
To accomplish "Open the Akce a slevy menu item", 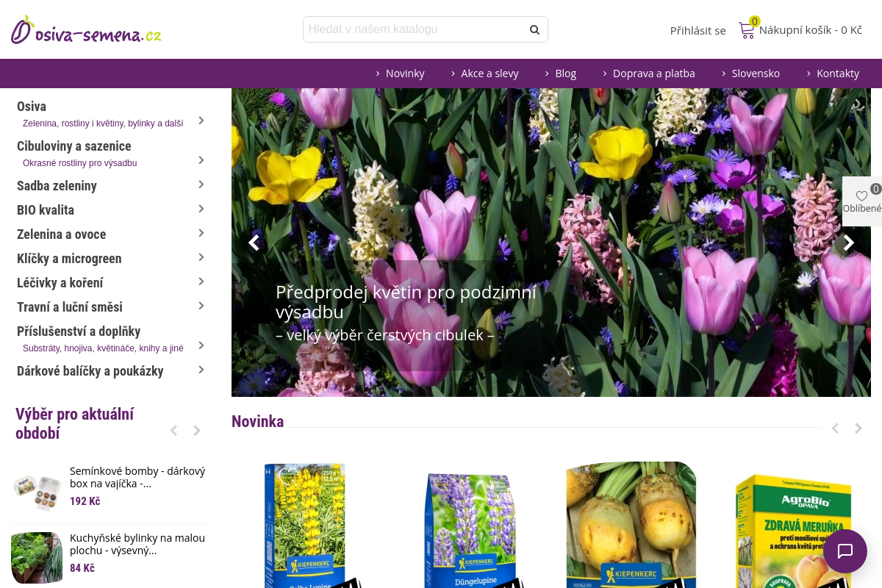I will [x=490, y=73].
